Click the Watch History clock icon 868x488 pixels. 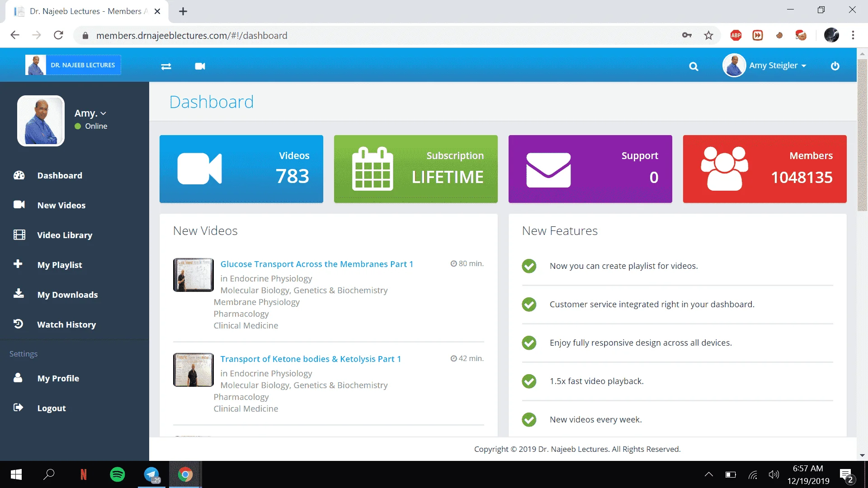[x=18, y=324]
